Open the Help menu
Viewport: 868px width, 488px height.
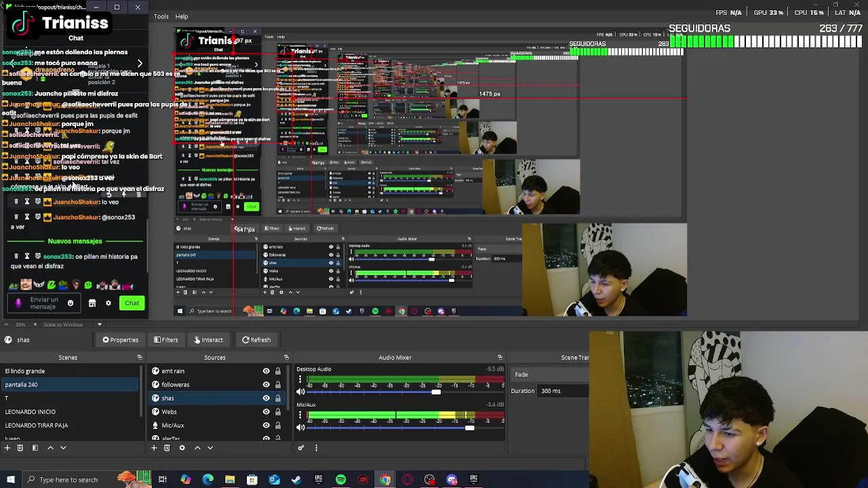[x=182, y=16]
